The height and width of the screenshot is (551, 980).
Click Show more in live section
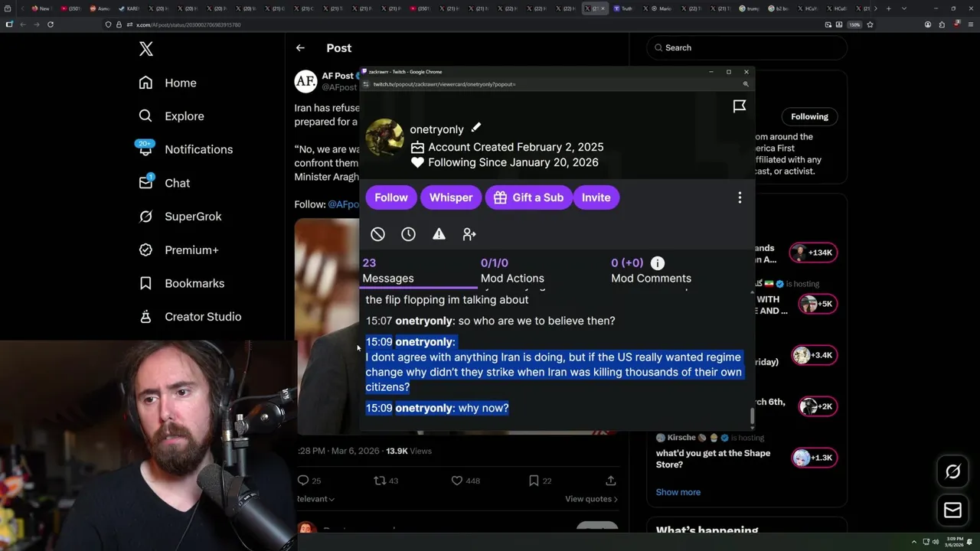678,492
